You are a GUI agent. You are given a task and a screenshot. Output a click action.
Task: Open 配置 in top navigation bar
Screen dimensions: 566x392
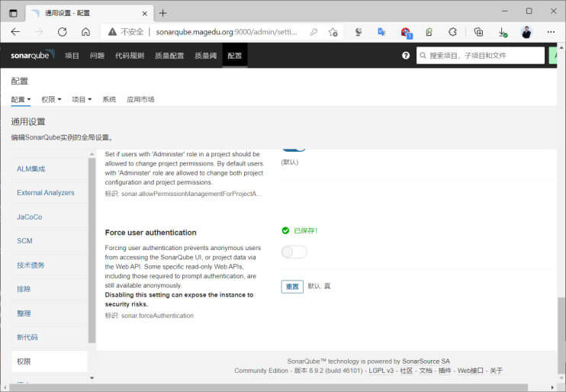pos(235,56)
